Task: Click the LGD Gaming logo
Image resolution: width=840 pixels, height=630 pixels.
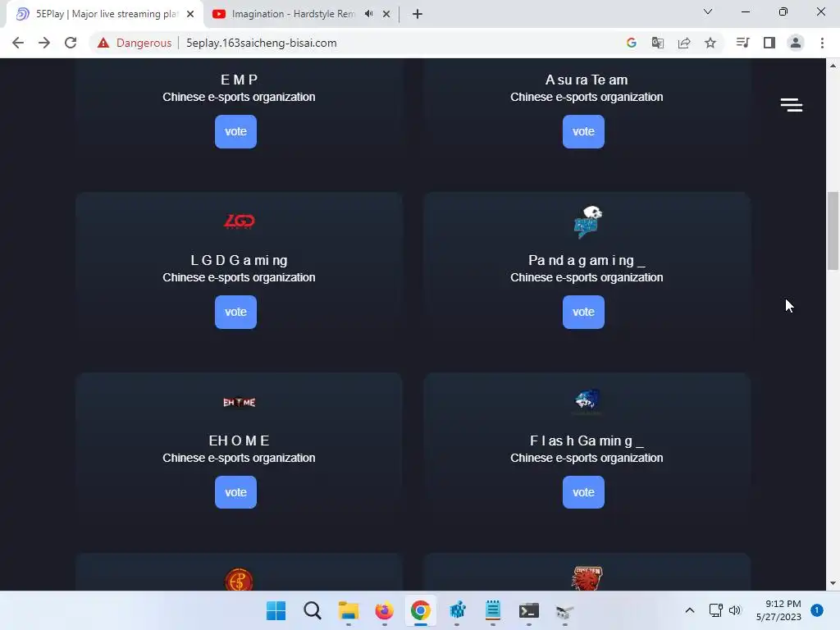Action: pyautogui.click(x=239, y=221)
